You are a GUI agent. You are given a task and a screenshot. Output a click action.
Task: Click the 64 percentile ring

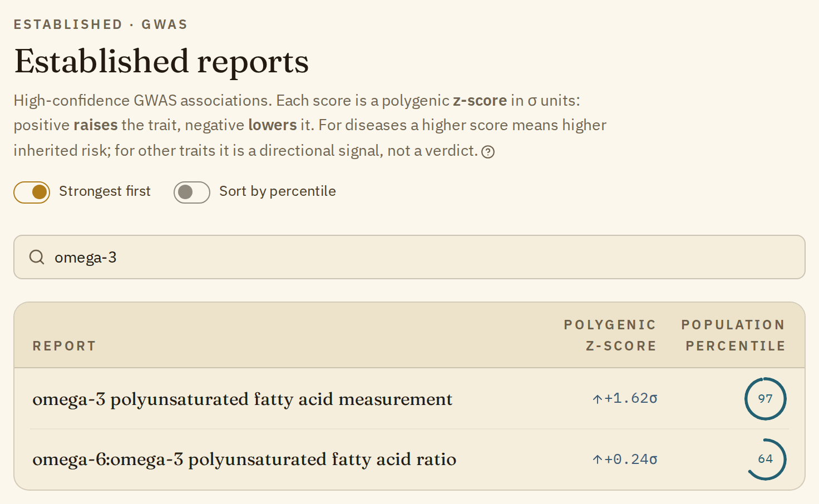(x=766, y=459)
